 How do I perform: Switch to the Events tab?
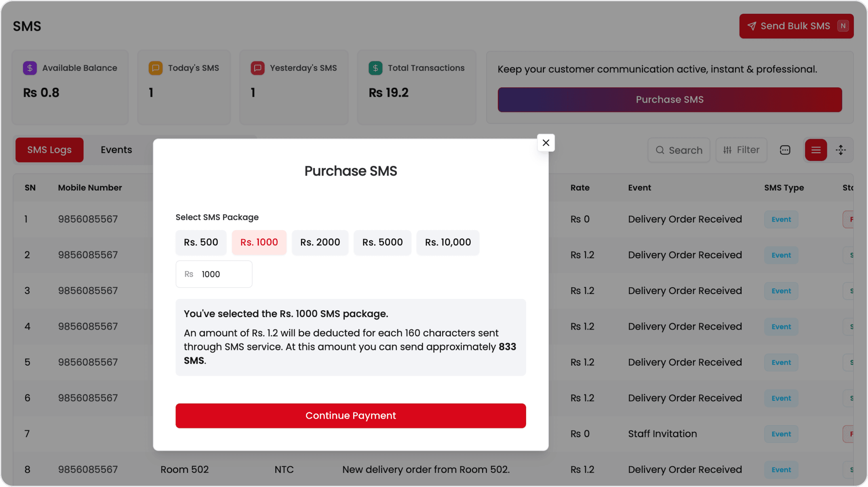click(x=116, y=150)
